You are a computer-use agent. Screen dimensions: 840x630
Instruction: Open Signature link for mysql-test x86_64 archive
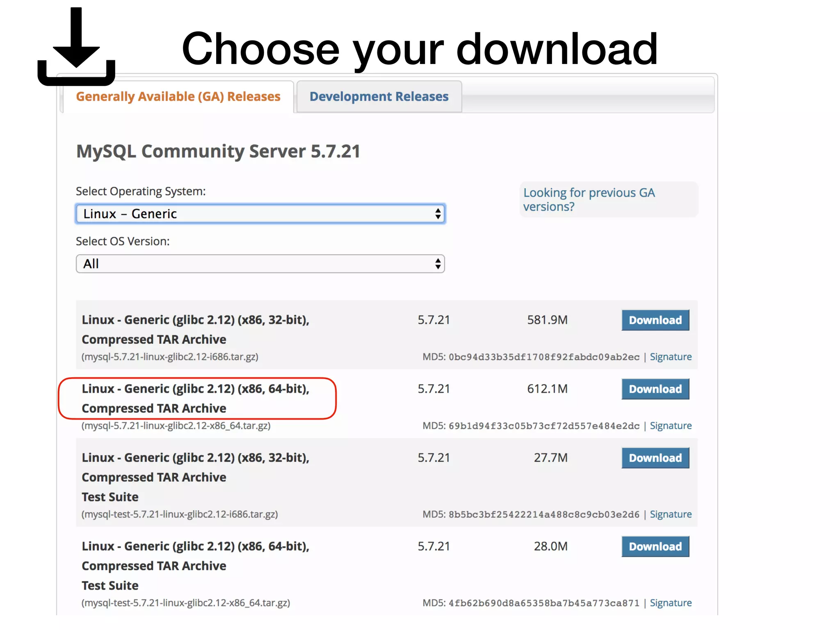point(670,603)
